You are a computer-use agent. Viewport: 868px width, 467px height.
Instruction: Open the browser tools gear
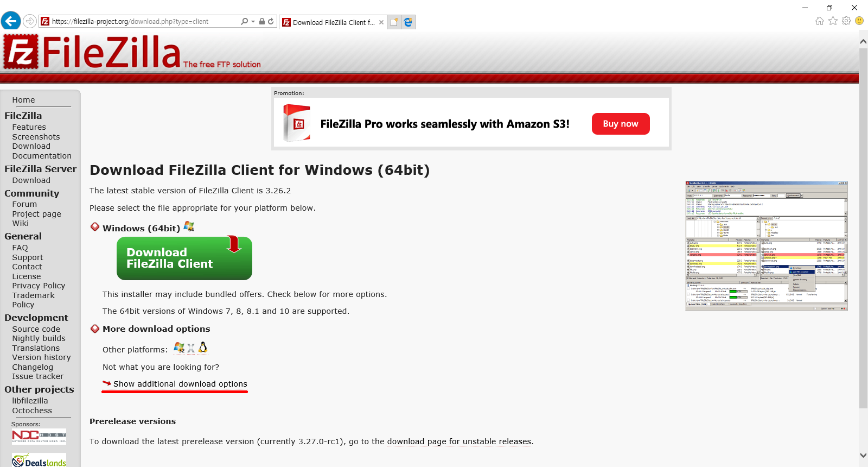tap(846, 21)
